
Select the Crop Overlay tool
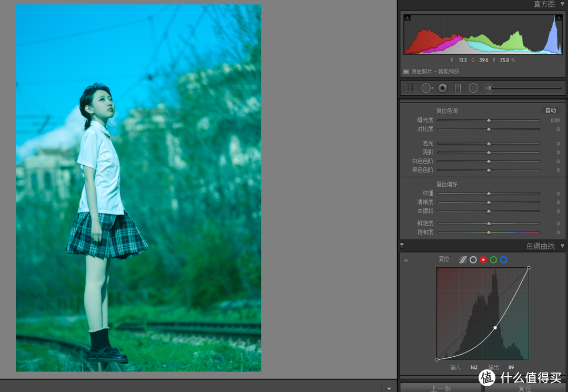point(410,88)
